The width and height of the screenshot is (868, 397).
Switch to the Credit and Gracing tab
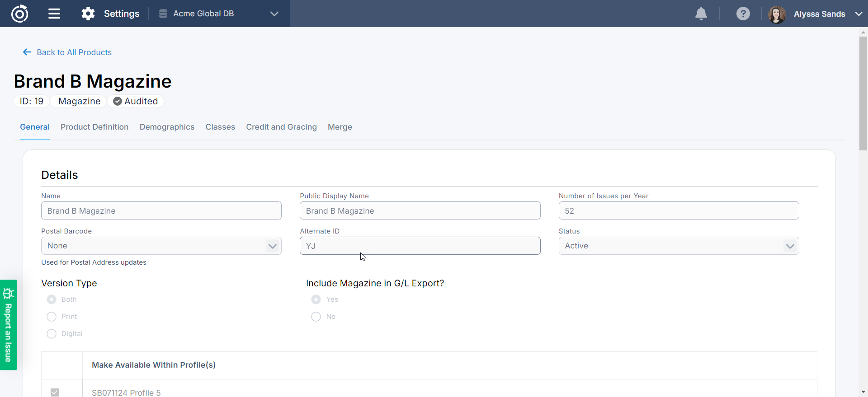[x=281, y=127]
